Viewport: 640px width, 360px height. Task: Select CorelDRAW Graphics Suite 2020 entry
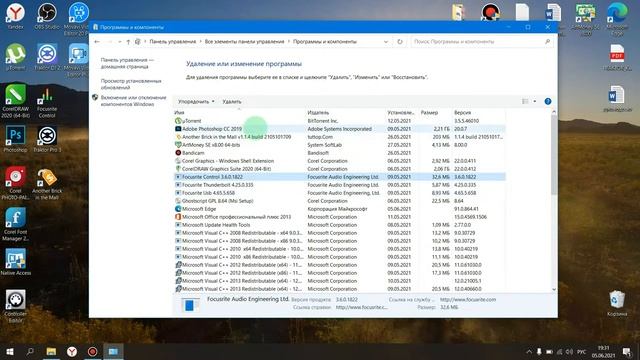[x=339, y=169]
